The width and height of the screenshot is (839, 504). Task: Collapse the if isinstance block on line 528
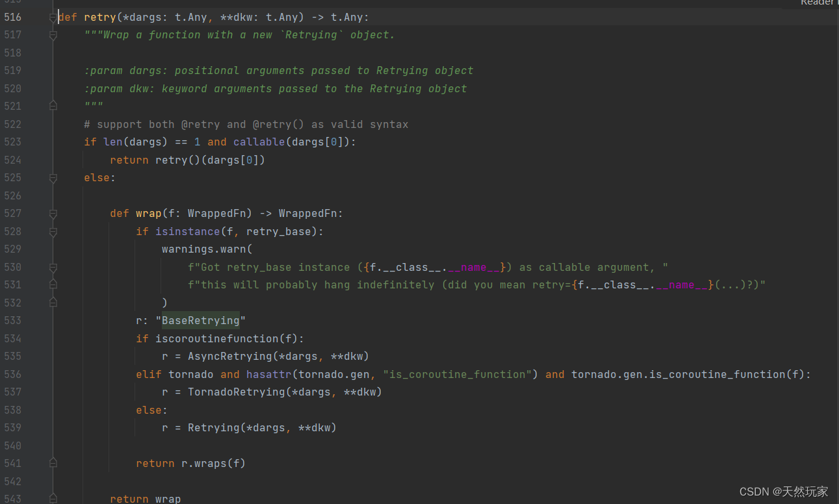(53, 231)
